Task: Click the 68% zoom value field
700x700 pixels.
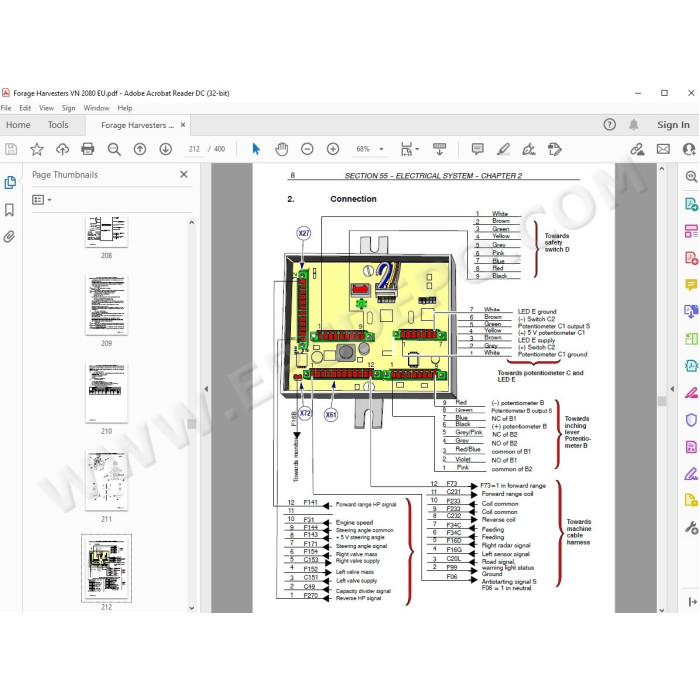Action: point(363,149)
